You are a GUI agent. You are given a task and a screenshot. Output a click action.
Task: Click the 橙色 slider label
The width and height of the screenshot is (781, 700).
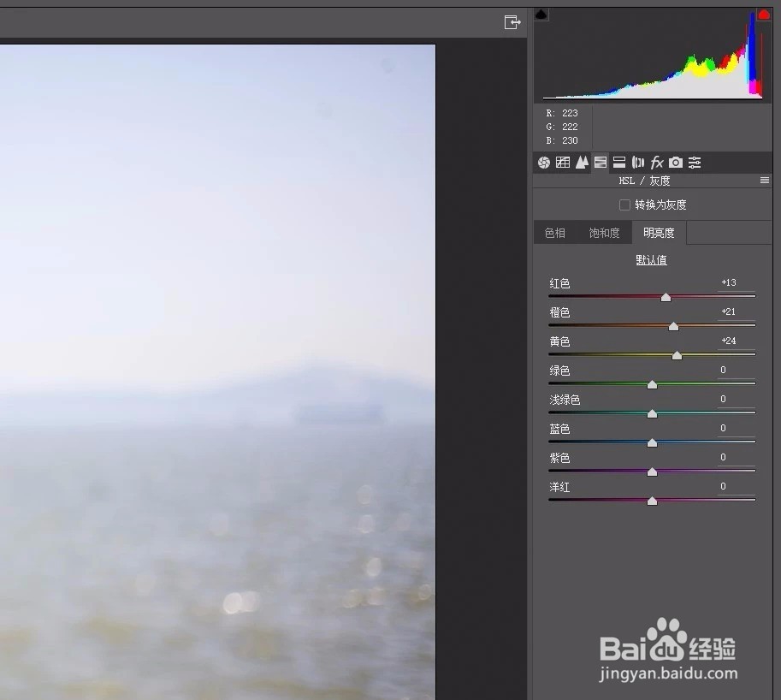(x=559, y=312)
